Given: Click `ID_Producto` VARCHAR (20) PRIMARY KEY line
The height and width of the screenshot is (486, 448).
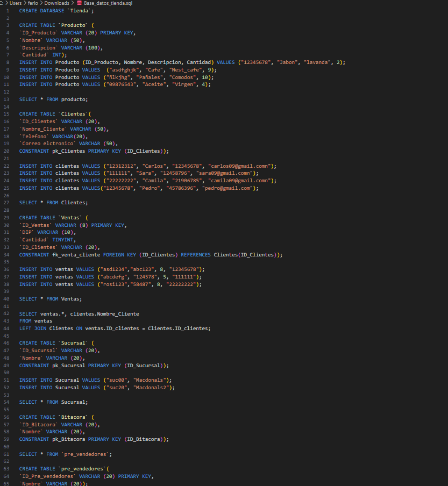Looking at the screenshot, I should pyautogui.click(x=77, y=33).
